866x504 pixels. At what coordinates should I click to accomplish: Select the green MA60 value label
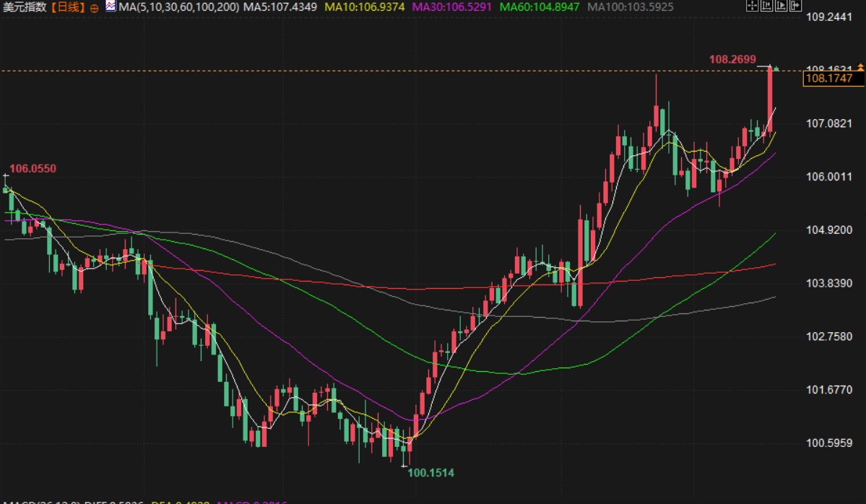pos(540,7)
